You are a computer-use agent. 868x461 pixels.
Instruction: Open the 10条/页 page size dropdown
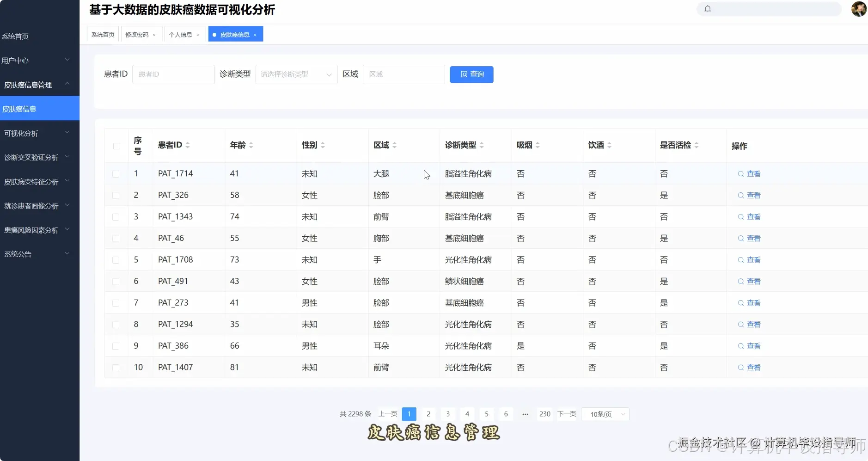coord(605,414)
